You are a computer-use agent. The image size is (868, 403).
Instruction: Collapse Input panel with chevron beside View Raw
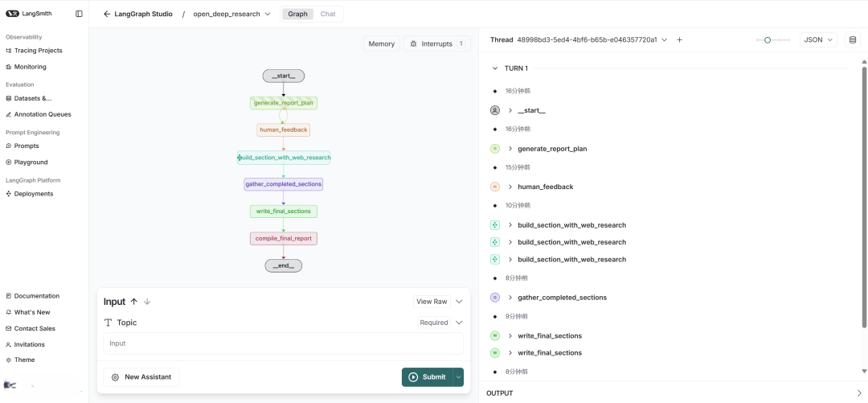point(459,302)
